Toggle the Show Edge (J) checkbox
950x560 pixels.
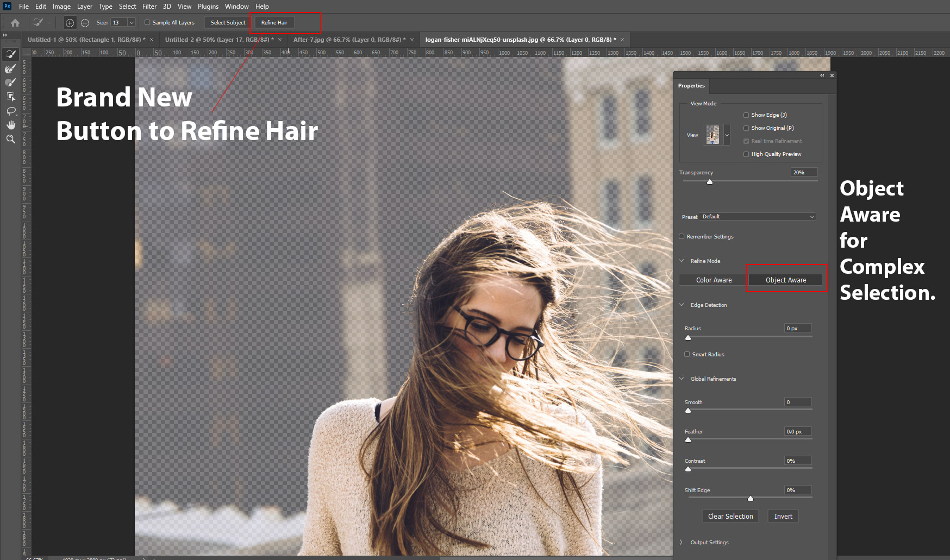746,115
